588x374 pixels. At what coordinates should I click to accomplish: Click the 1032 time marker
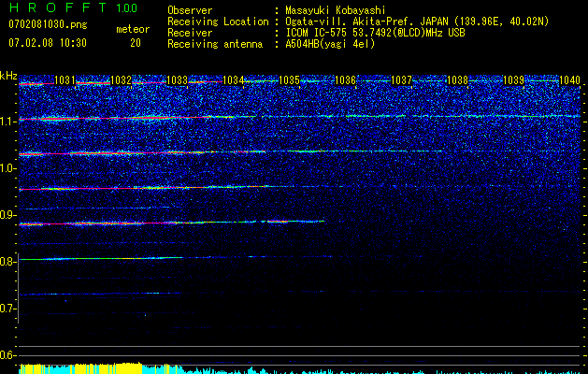click(122, 80)
